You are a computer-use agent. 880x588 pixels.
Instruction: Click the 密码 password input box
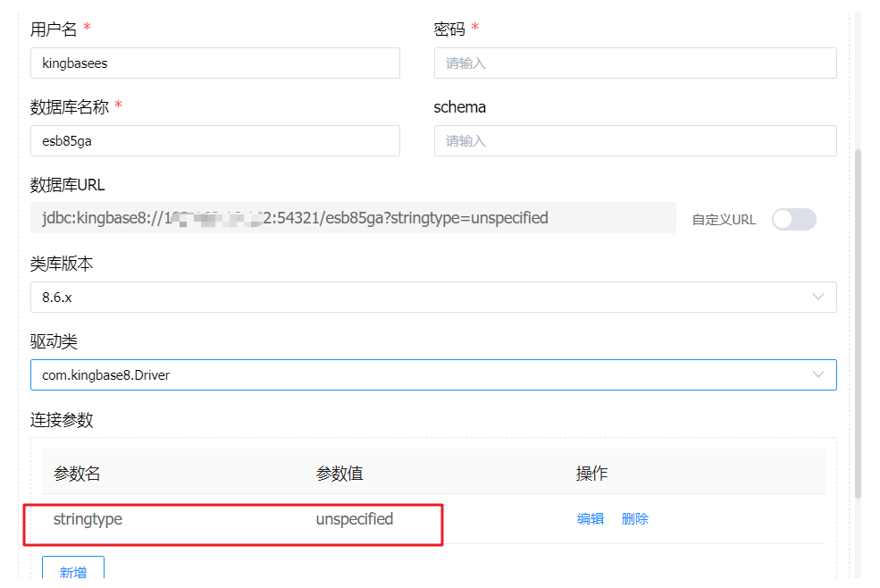coord(634,63)
